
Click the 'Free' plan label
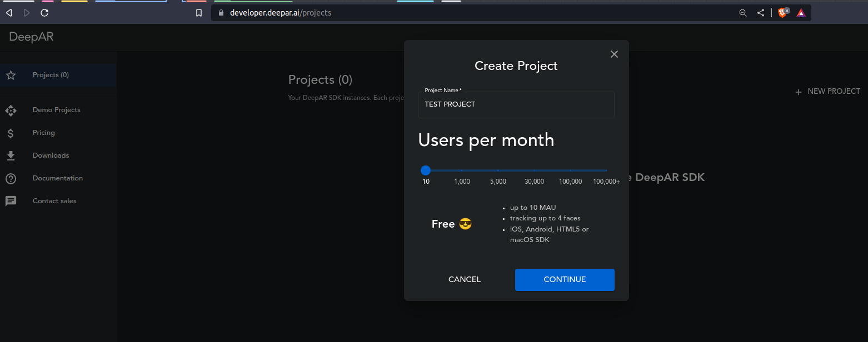[x=443, y=224]
